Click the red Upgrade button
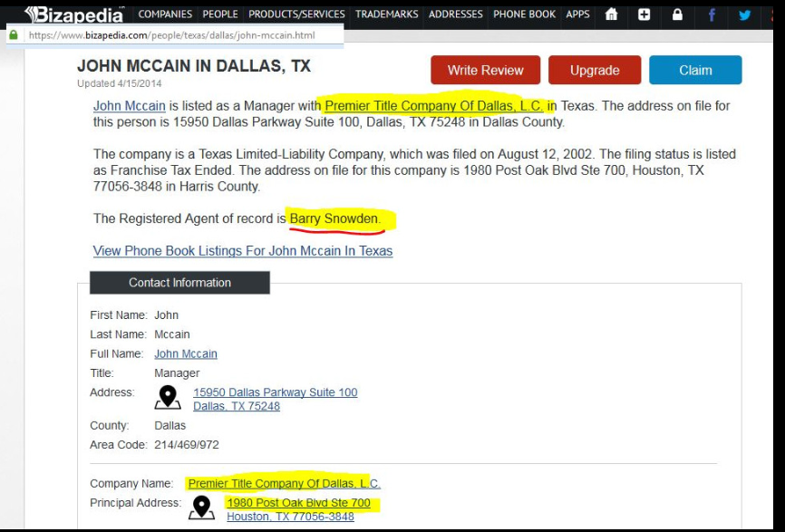Image resolution: width=785 pixels, height=532 pixels. [x=595, y=70]
